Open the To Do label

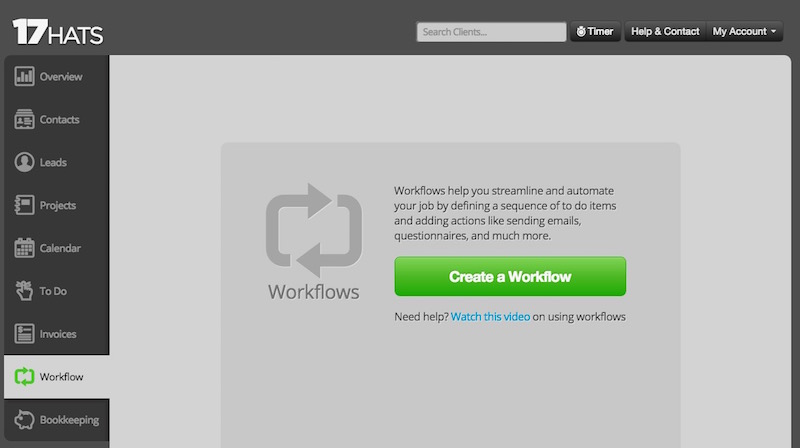coord(53,291)
